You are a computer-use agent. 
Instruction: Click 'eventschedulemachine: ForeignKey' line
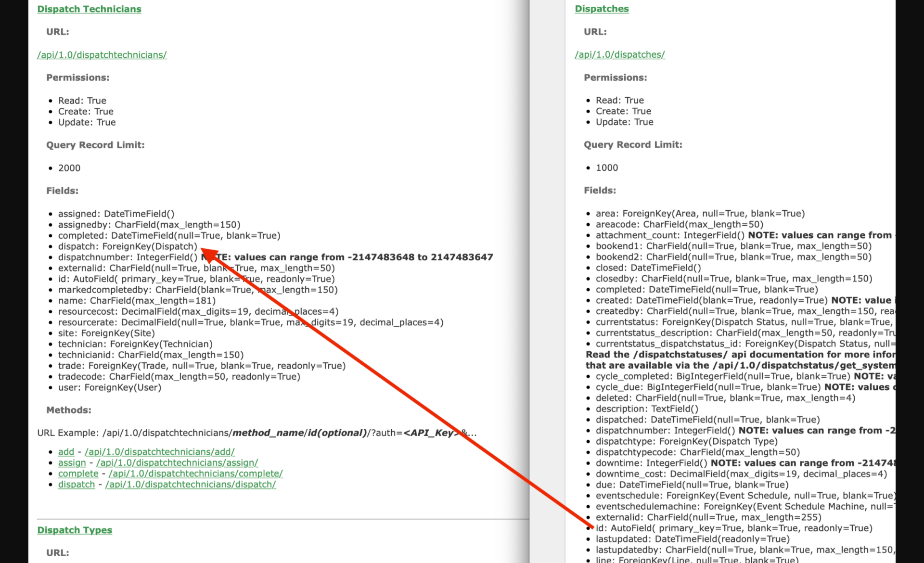745,506
